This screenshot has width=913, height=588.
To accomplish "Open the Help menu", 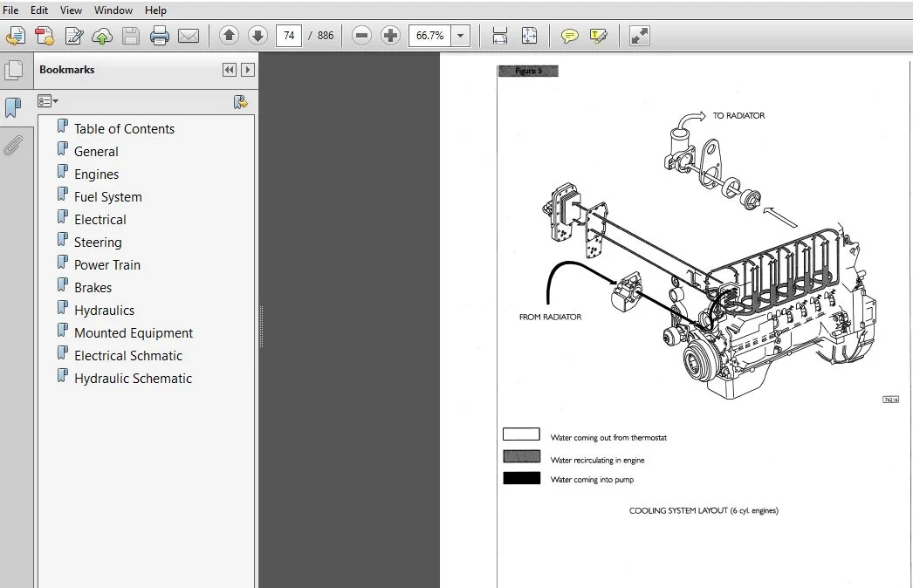I will [x=155, y=10].
